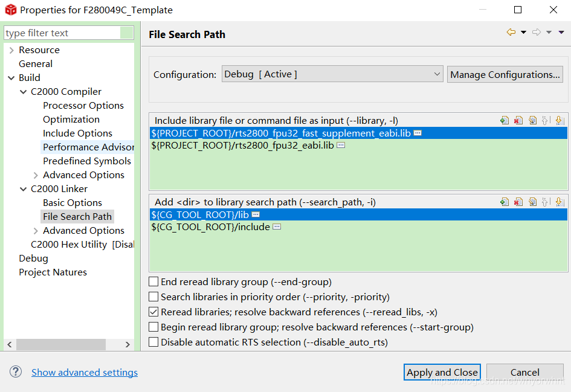
Task: Click Move Up icon in library file list
Action: (x=546, y=120)
